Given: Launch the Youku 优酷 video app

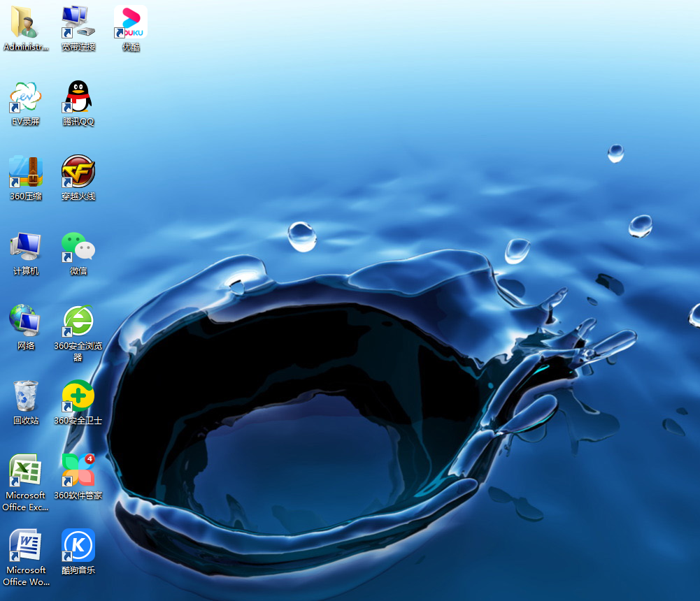Looking at the screenshot, I should tap(131, 22).
